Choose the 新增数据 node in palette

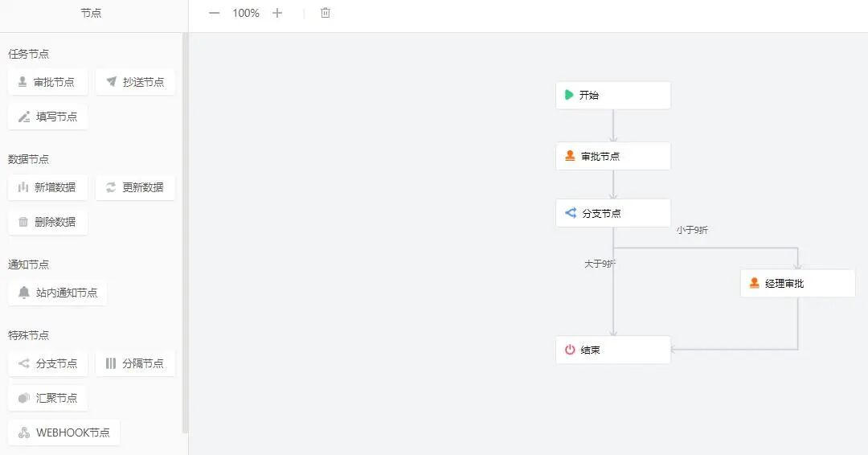(x=48, y=187)
